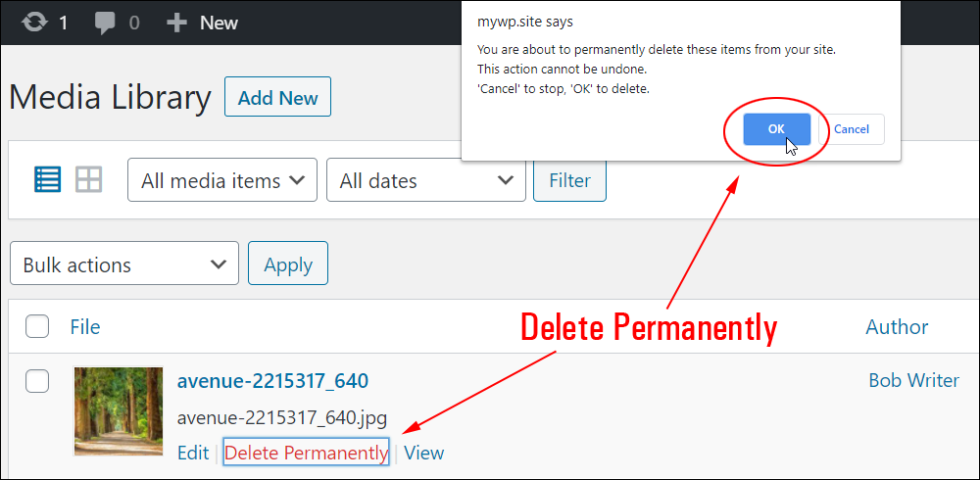Sort by the File column header

point(85,327)
